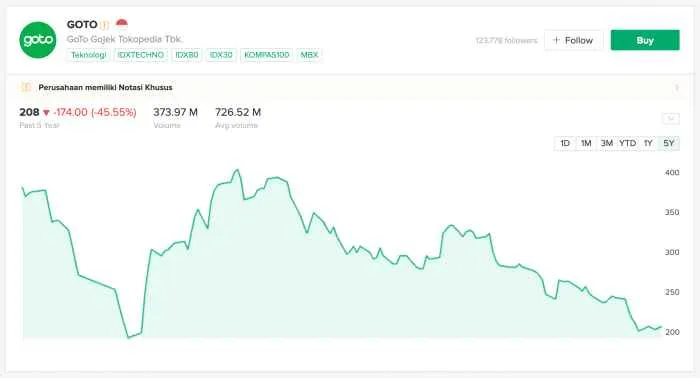Click the special notation icon beside GOTO ticker

[x=104, y=25]
